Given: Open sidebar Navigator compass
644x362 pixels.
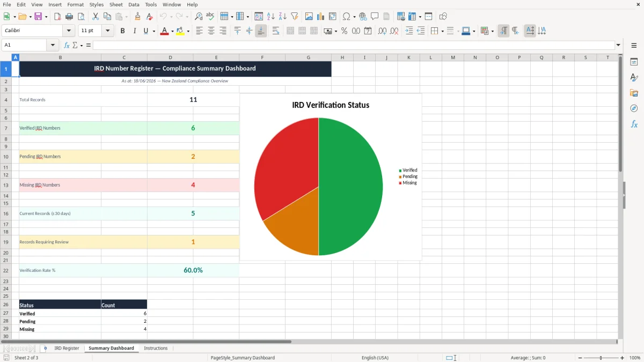Looking at the screenshot, I should click(x=634, y=108).
